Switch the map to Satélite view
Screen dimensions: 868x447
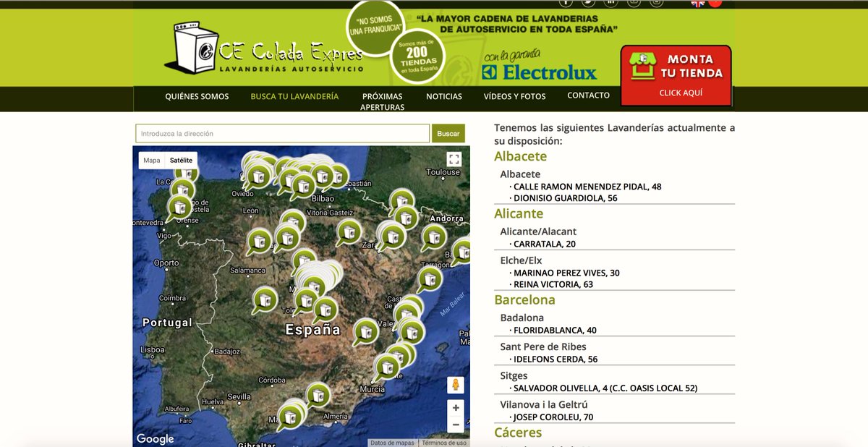(181, 160)
